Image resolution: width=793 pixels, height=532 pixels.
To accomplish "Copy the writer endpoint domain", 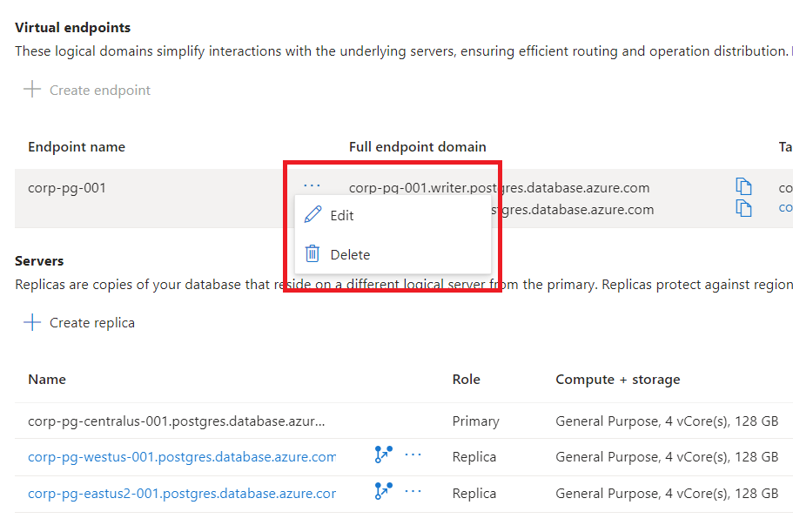I will click(743, 187).
